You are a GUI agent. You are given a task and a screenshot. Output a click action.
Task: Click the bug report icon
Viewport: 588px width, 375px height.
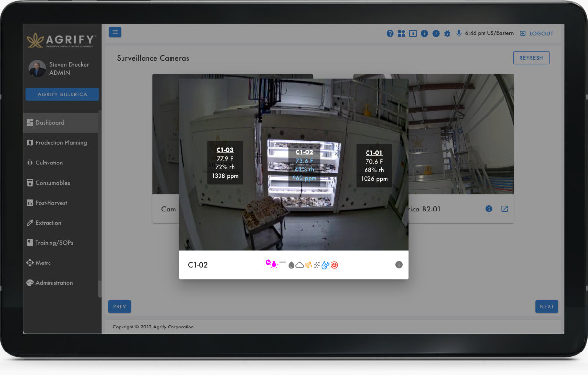[447, 33]
